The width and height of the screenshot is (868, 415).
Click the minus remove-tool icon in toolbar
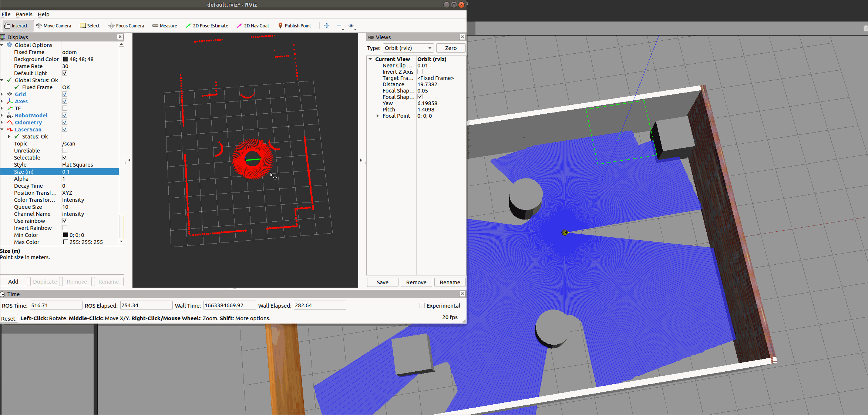(339, 26)
